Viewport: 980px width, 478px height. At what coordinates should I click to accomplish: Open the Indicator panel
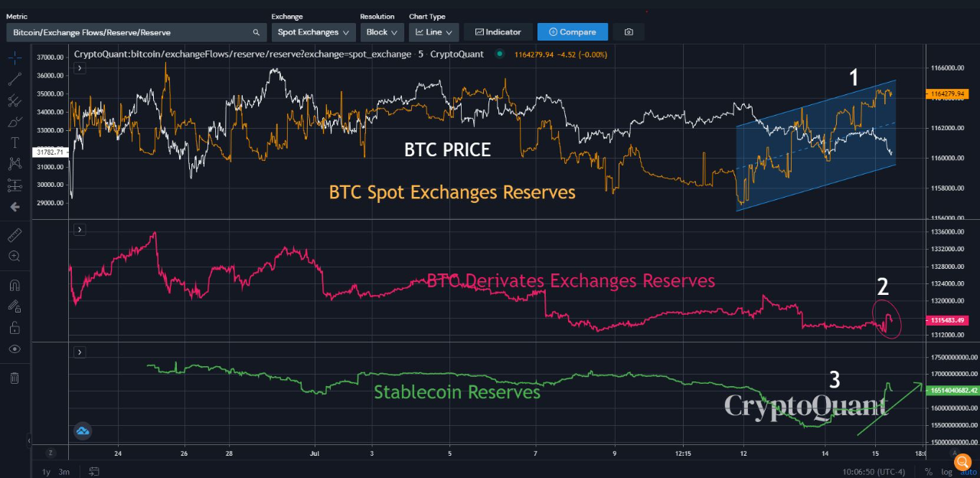pos(498,31)
